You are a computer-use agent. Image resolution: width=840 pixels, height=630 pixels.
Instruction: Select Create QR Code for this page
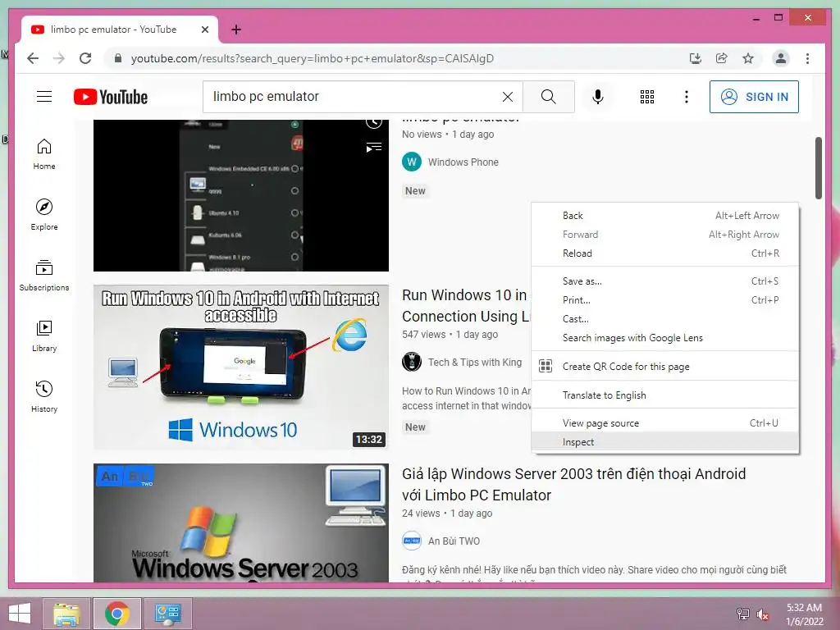pyautogui.click(x=664, y=367)
